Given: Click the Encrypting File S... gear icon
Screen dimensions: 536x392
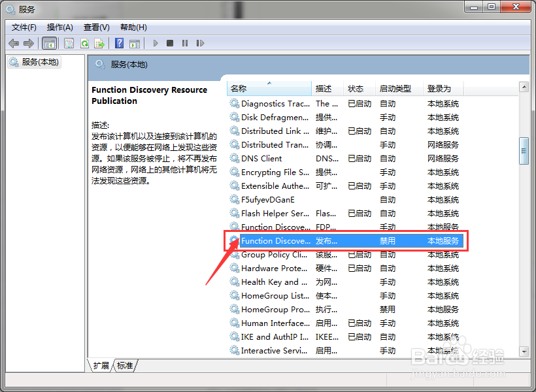Looking at the screenshot, I should tap(235, 172).
